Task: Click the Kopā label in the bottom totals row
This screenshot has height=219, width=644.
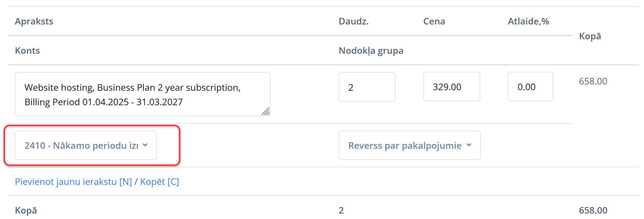Action: click(26, 210)
